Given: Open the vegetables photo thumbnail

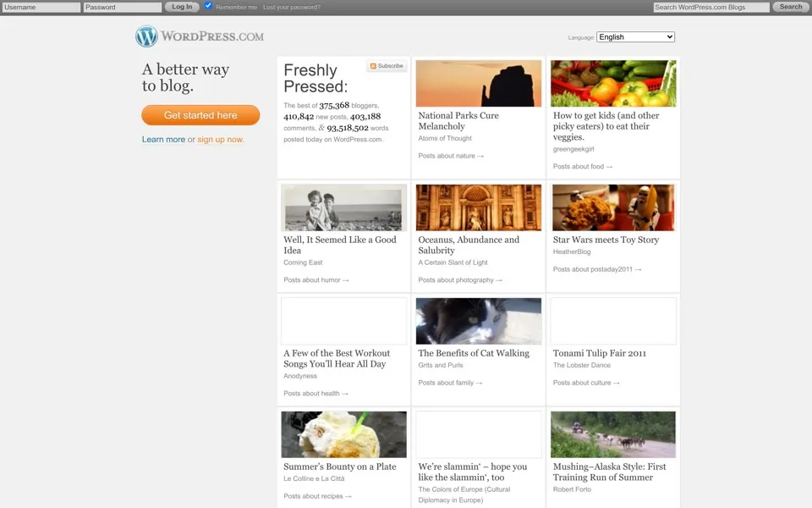Looking at the screenshot, I should coord(613,84).
